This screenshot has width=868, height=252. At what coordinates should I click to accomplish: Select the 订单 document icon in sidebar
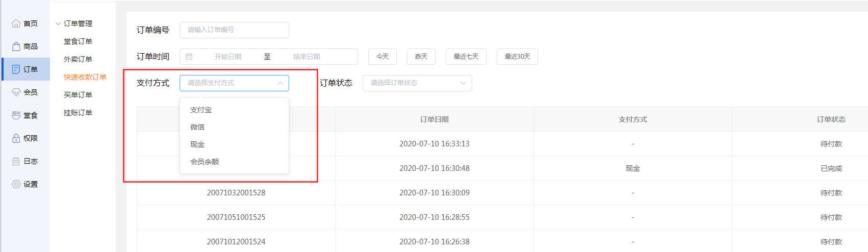click(16, 69)
